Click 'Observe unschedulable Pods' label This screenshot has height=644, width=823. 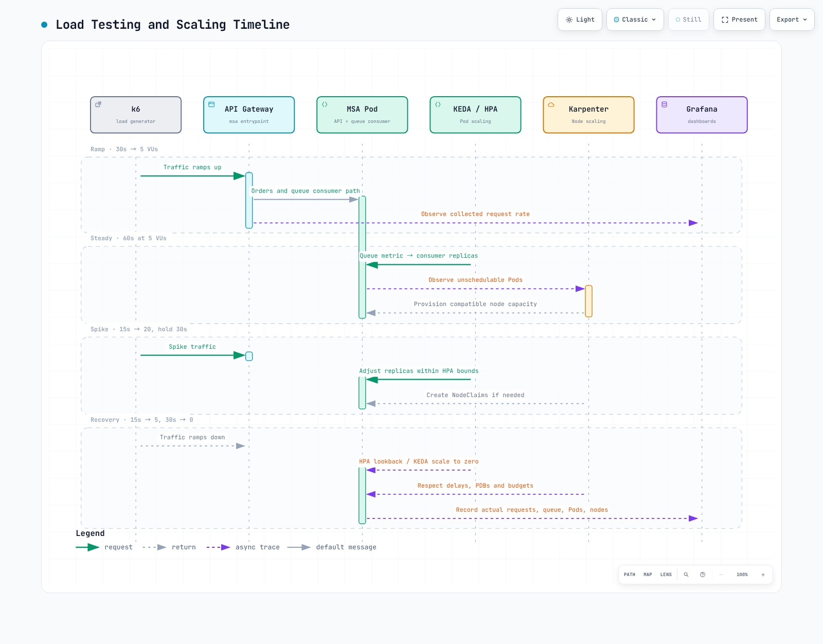[475, 280]
